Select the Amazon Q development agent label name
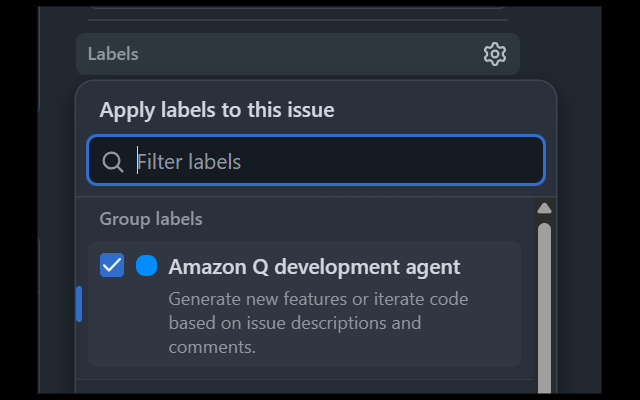The image size is (640, 400). tap(314, 267)
